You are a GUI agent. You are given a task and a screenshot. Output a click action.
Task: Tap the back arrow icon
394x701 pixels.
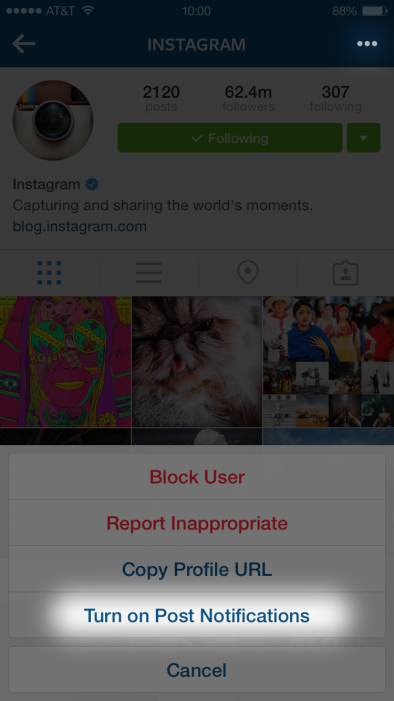pyautogui.click(x=24, y=44)
